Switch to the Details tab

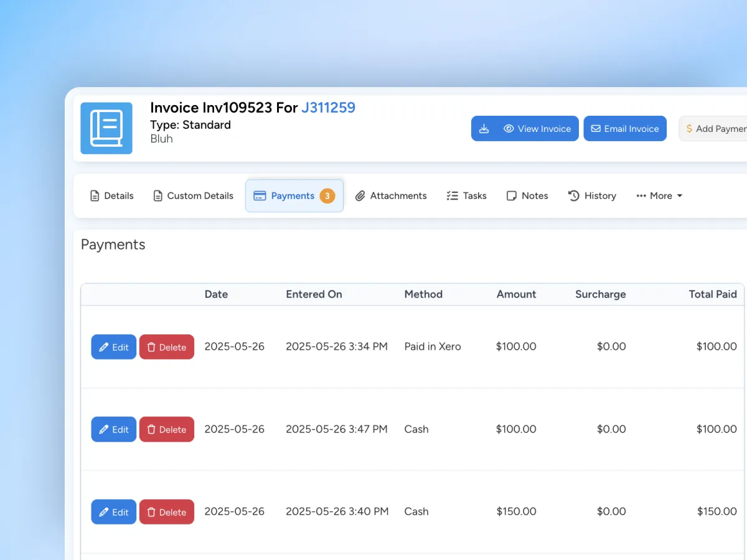[x=112, y=196]
